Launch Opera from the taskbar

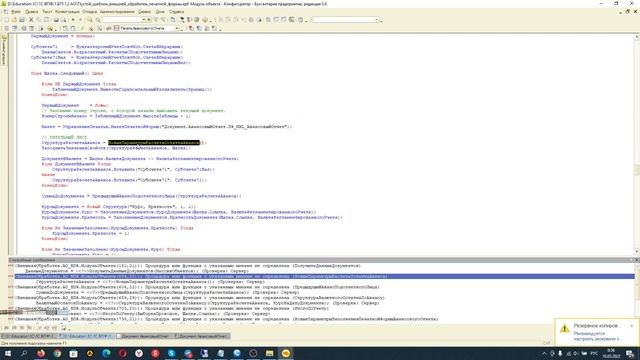[x=122, y=353]
